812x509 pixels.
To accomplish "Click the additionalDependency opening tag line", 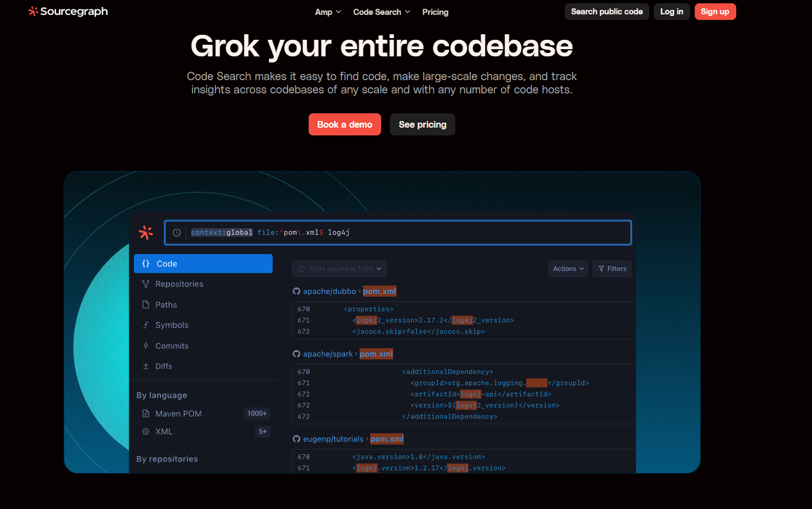I will coord(447,372).
